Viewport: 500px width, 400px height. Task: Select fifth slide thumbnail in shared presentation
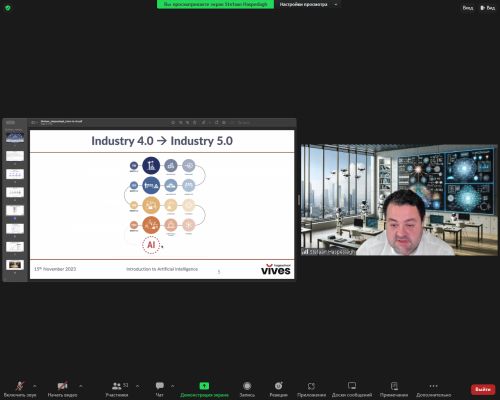click(x=15, y=210)
